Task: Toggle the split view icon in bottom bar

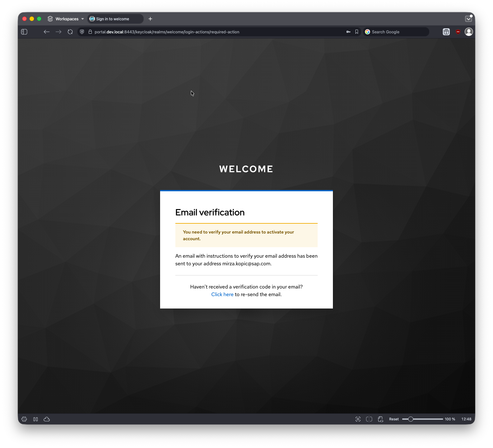Action: point(369,419)
